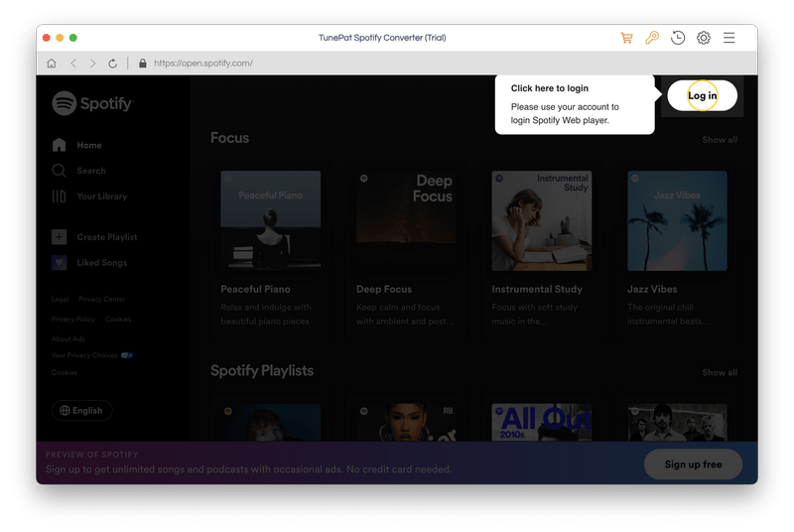
Task: Open the shopping cart purchase icon
Action: (626, 38)
